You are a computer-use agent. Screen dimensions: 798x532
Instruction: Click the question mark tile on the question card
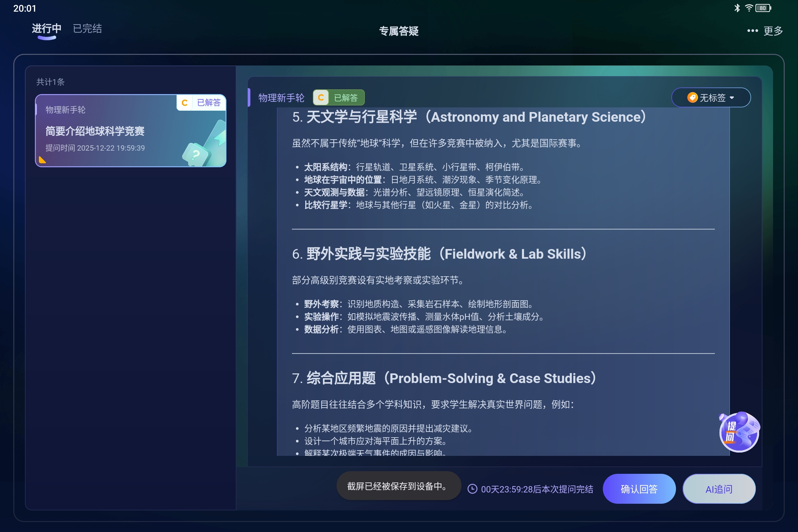pyautogui.click(x=196, y=155)
